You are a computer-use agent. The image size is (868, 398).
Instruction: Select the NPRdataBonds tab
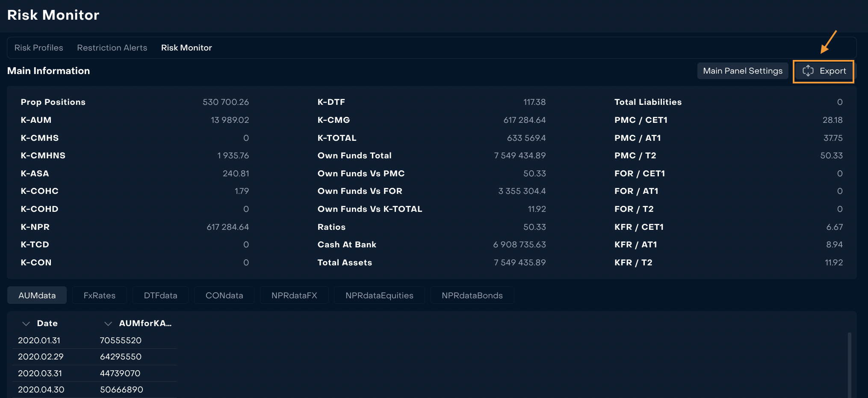472,295
